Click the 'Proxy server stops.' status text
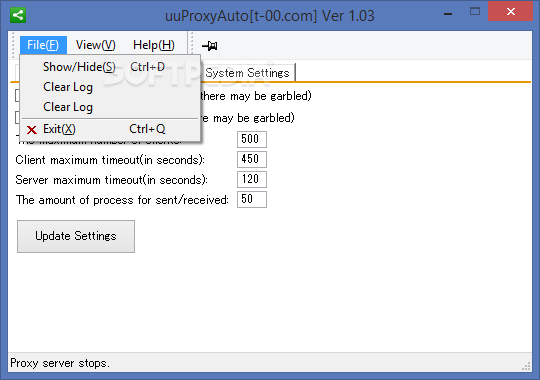 tap(60, 363)
